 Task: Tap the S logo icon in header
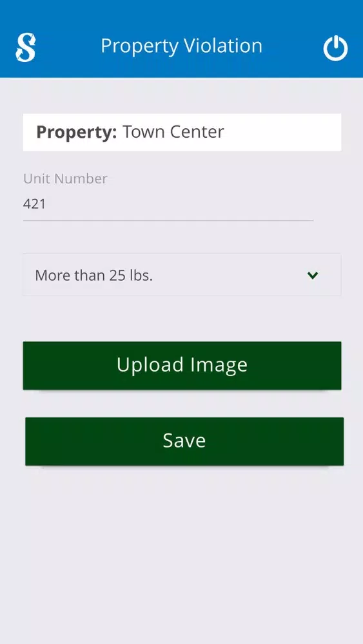point(26,48)
